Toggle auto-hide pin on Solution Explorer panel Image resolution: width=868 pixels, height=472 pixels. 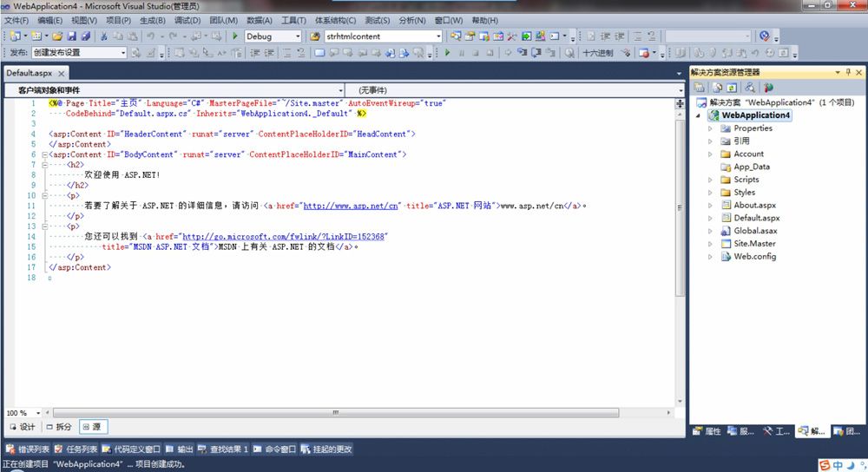848,72
